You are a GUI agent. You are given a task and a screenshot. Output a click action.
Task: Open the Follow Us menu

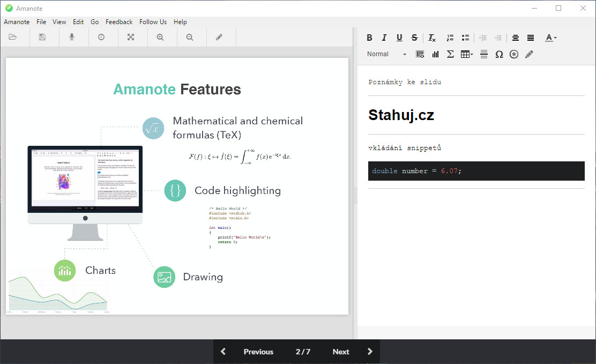(x=153, y=22)
